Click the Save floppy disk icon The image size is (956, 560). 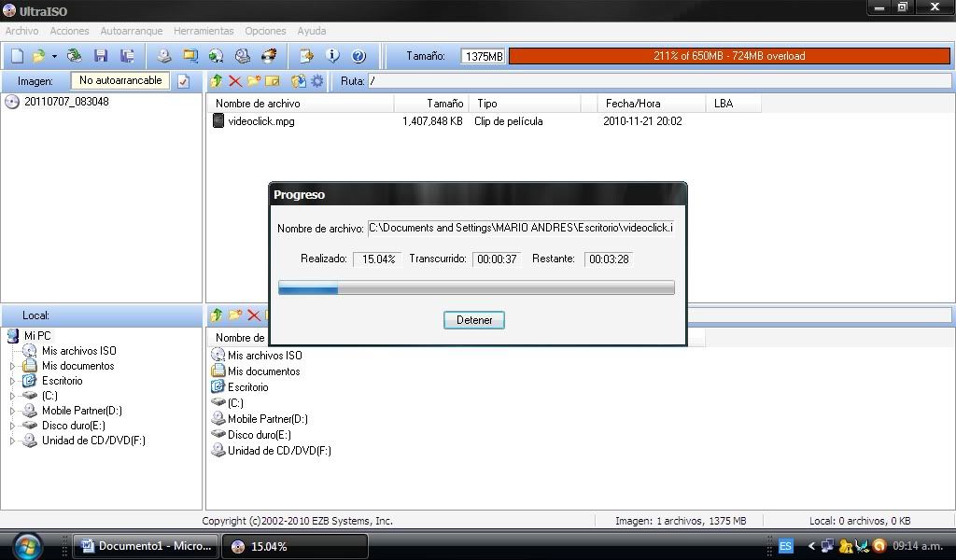click(101, 56)
